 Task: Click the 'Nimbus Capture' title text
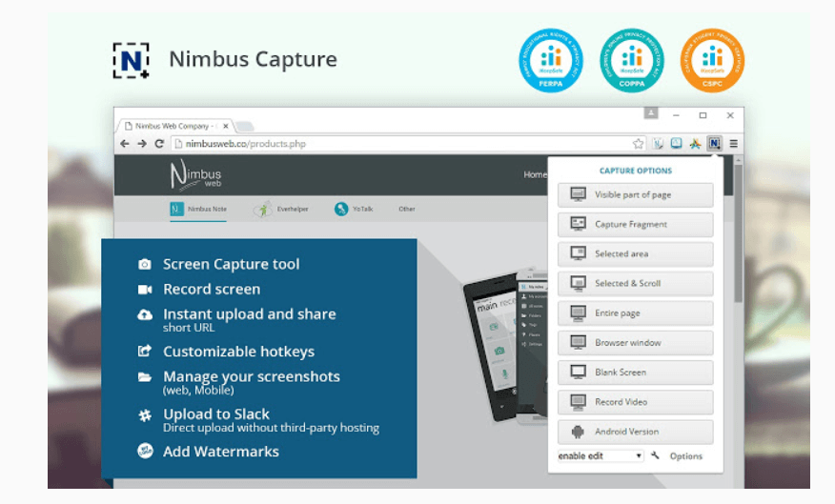point(253,59)
